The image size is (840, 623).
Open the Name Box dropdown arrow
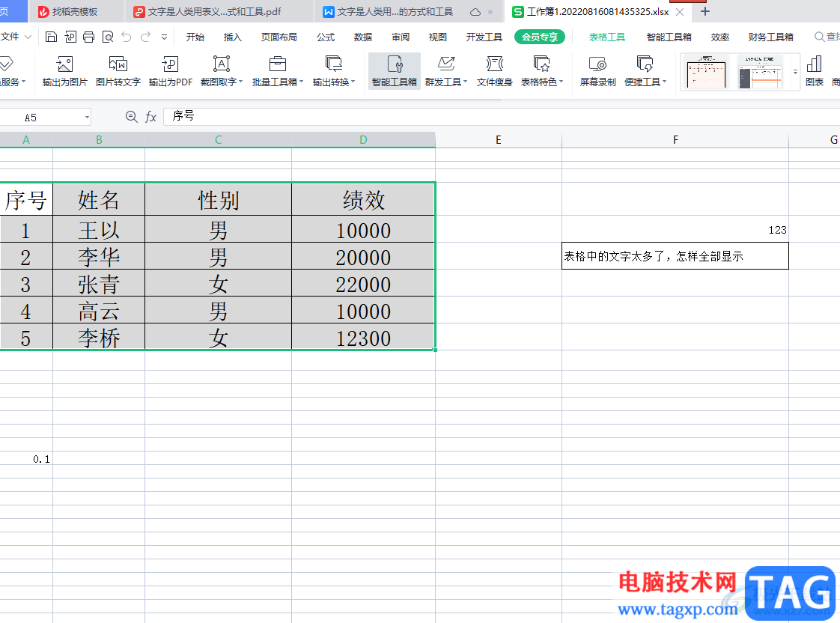click(87, 118)
